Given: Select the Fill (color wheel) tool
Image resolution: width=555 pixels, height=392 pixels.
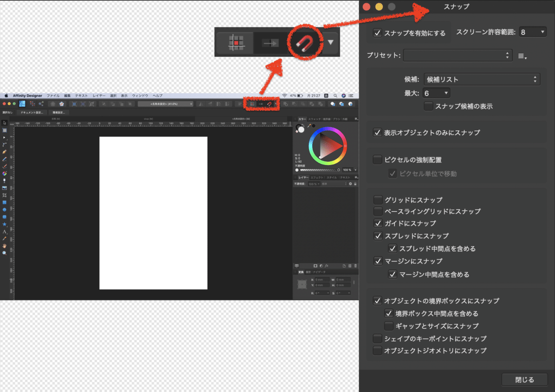Looking at the screenshot, I should (x=4, y=173).
